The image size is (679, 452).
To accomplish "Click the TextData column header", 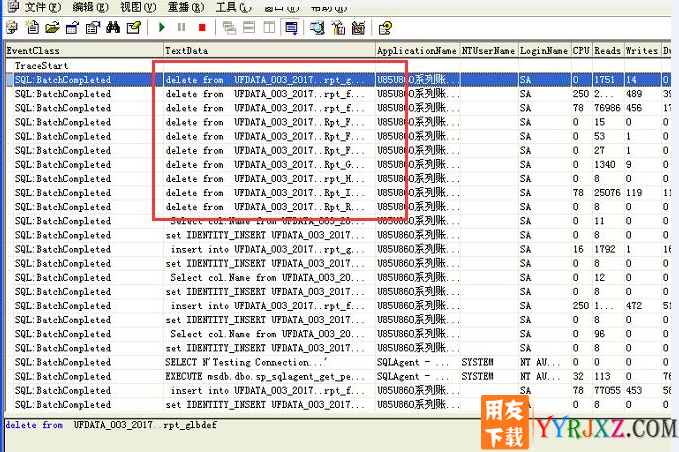I will click(269, 51).
